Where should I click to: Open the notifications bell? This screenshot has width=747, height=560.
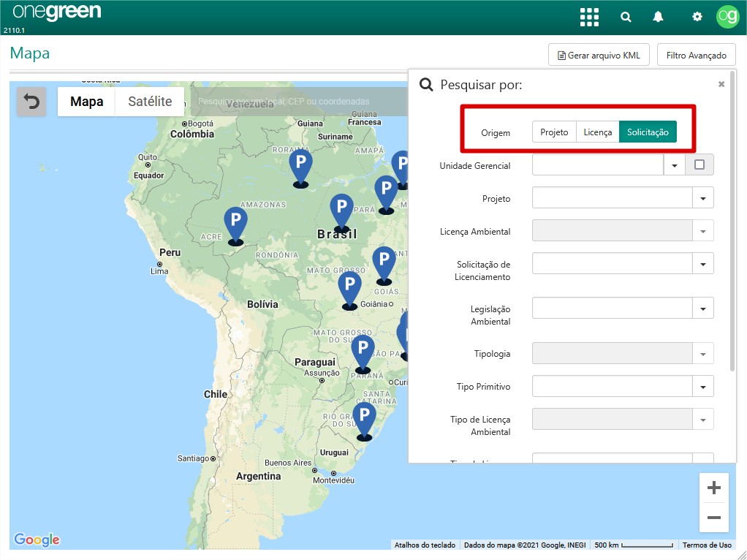(658, 17)
